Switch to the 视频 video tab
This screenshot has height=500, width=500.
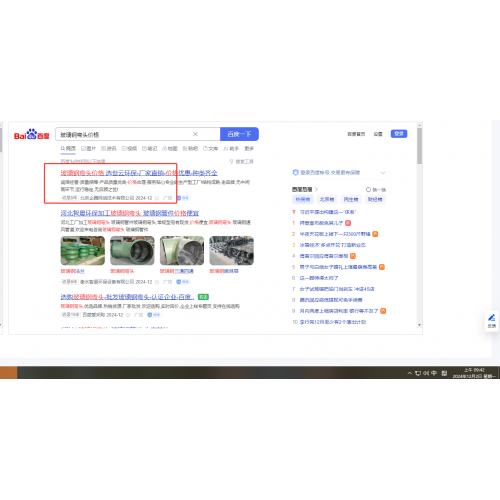(129, 148)
